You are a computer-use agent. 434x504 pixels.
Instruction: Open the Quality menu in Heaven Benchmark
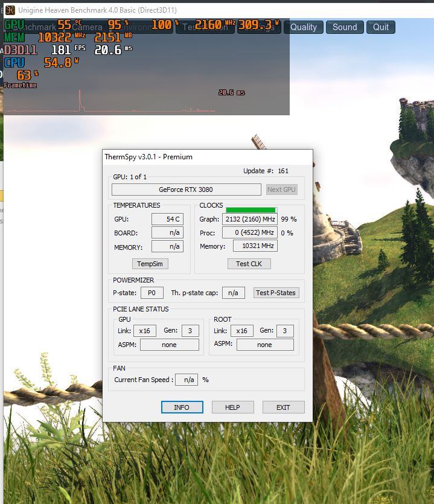pos(304,27)
